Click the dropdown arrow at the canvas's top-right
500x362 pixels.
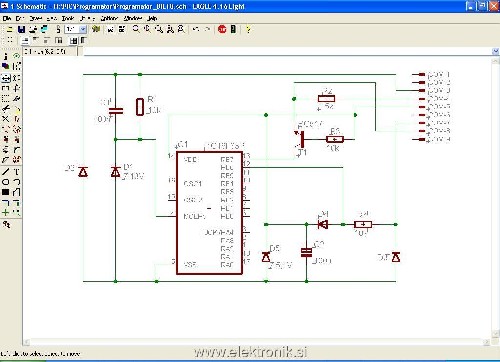495,51
